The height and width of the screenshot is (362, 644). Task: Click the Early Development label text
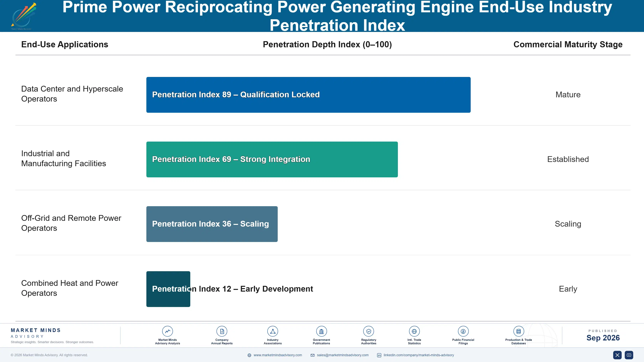pos(277,289)
